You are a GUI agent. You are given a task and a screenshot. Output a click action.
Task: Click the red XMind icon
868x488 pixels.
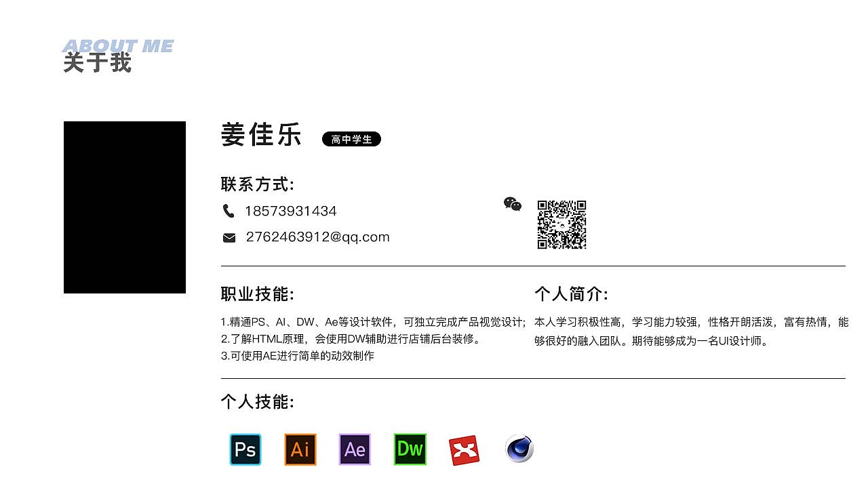point(465,451)
